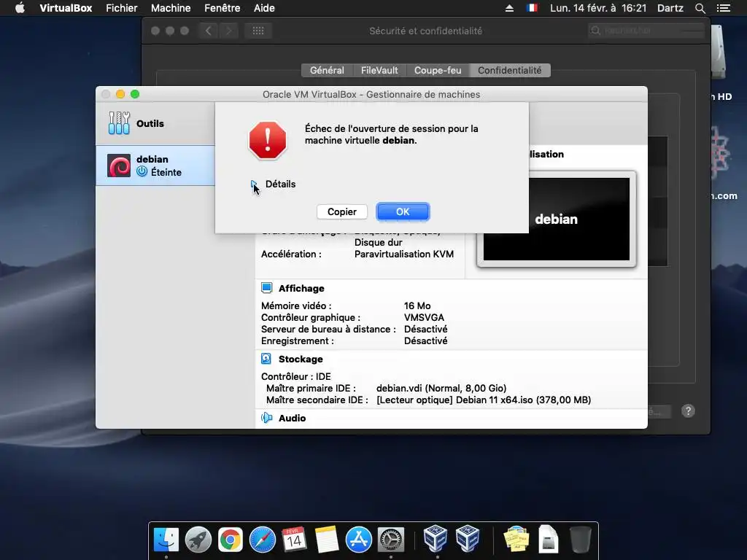Click the Dartz user name in menu bar
The width and height of the screenshot is (747, 560).
click(670, 8)
